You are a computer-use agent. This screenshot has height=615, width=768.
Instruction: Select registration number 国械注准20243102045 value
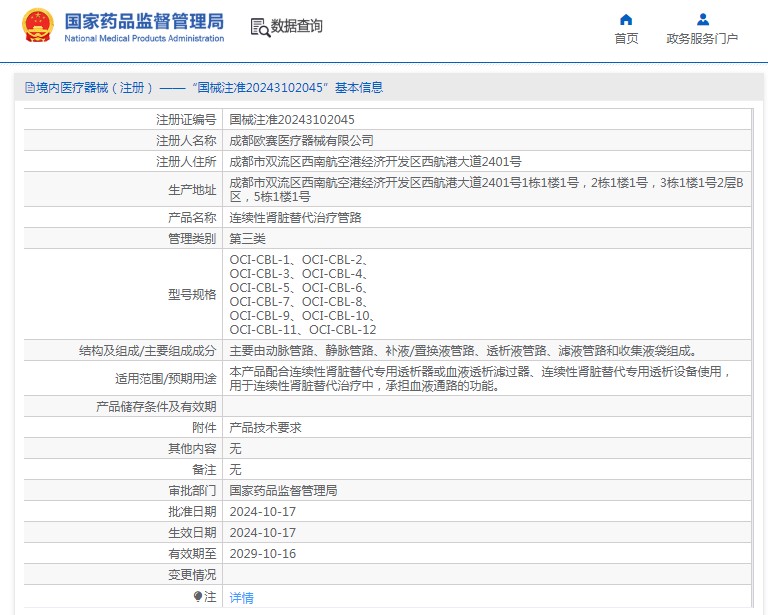[x=292, y=119]
